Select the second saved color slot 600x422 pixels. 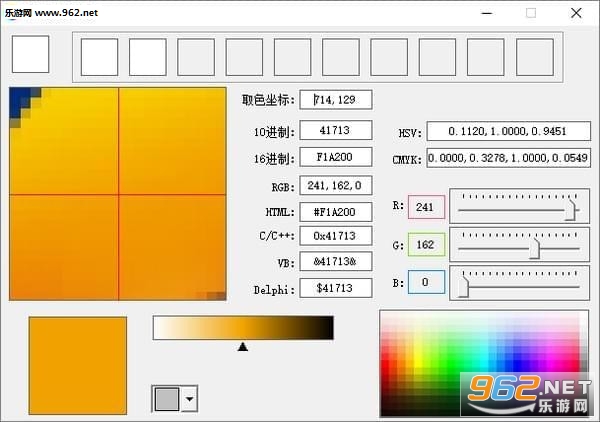(148, 57)
